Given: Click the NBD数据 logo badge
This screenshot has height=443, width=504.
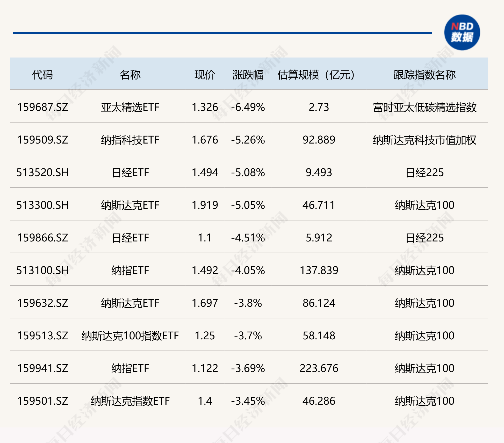Looking at the screenshot, I should coord(462,32).
